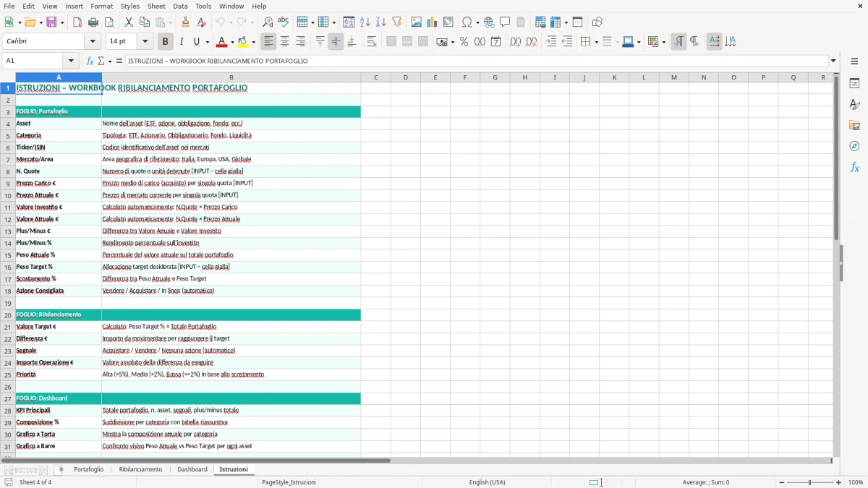868x488 pixels.
Task: Click Clear Direct Formatting icon
Action: click(x=202, y=22)
